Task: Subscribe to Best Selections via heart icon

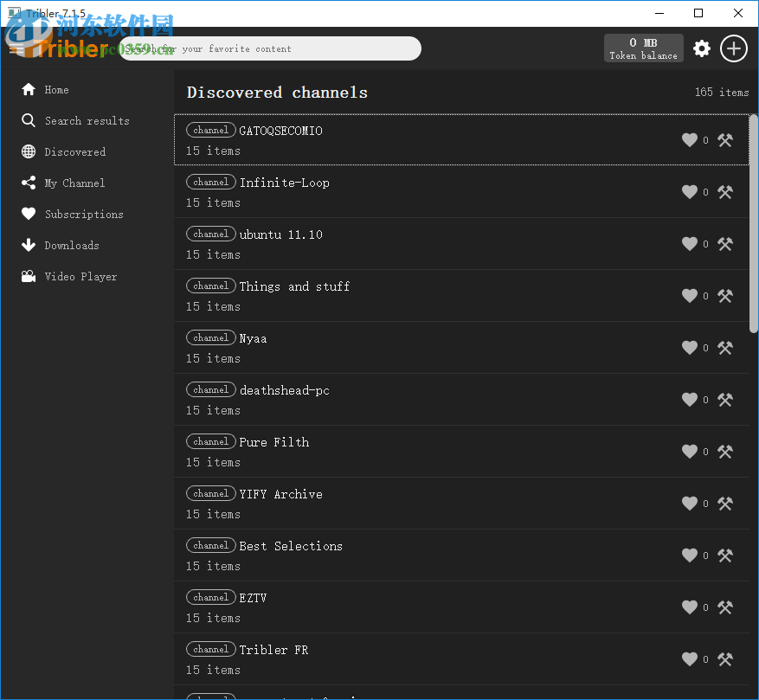Action: point(689,556)
